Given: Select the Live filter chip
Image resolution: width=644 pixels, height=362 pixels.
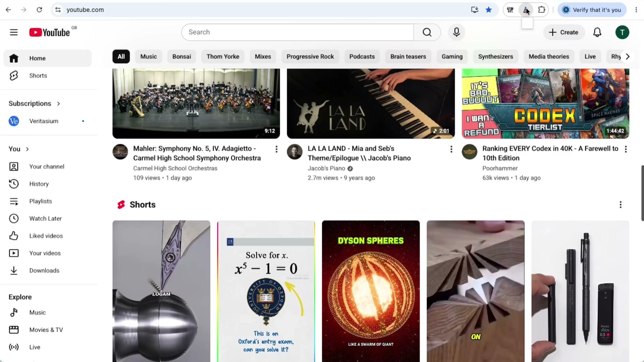Looking at the screenshot, I should [x=590, y=57].
